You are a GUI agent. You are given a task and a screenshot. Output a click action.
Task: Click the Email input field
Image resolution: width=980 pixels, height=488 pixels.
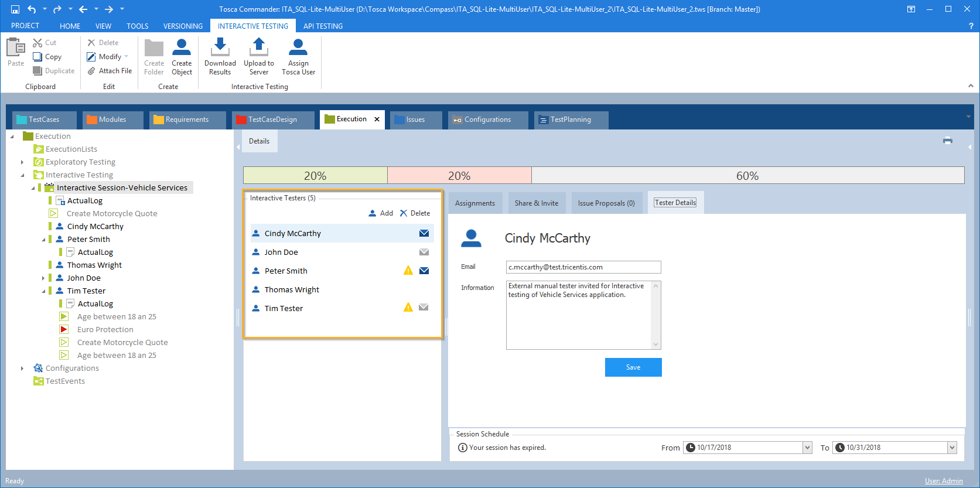tap(583, 267)
